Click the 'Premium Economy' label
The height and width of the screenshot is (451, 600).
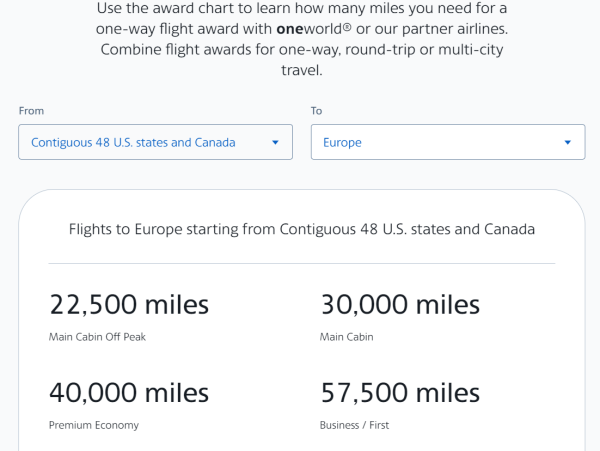[x=93, y=425]
